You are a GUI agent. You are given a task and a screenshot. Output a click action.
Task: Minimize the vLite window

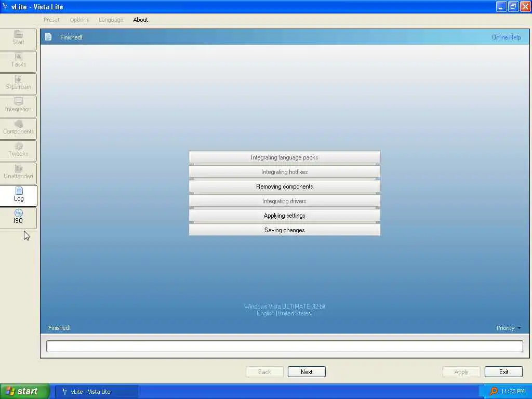pyautogui.click(x=501, y=6)
